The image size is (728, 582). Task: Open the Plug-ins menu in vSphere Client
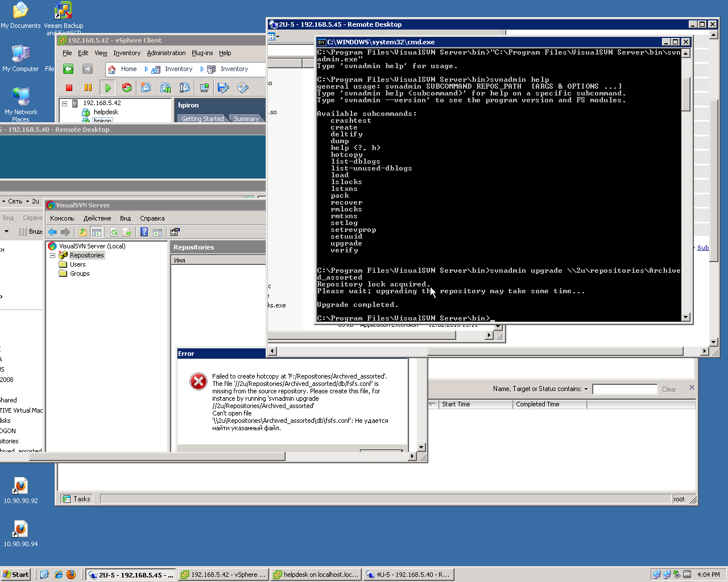pos(202,53)
